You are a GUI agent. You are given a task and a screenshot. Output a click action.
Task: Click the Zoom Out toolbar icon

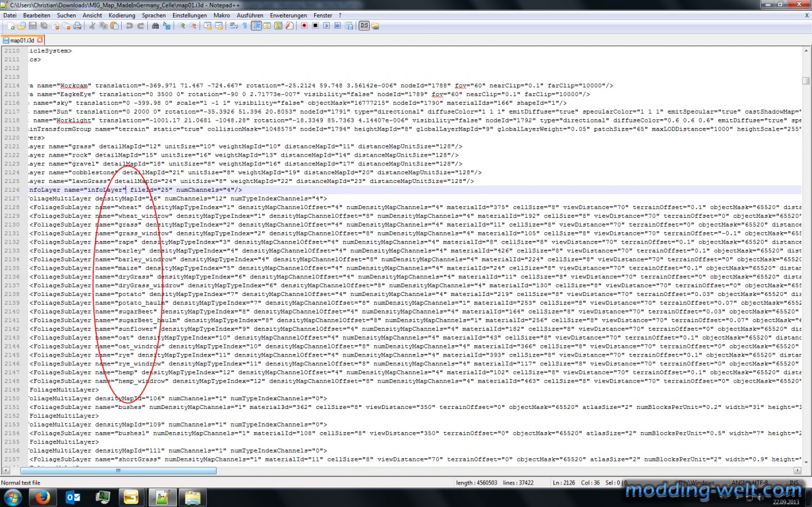pos(194,26)
